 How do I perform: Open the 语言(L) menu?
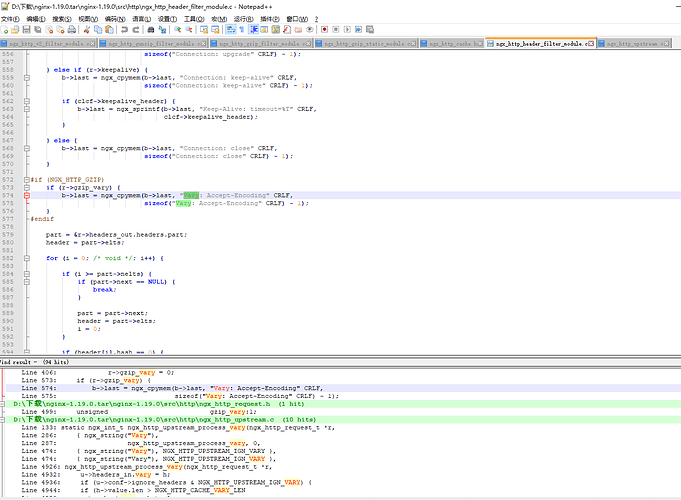tap(141, 19)
